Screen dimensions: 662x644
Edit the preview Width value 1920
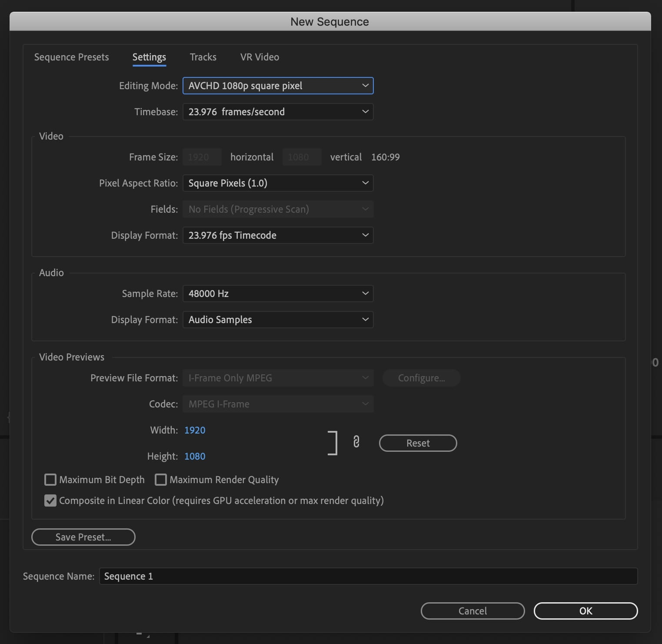(195, 430)
